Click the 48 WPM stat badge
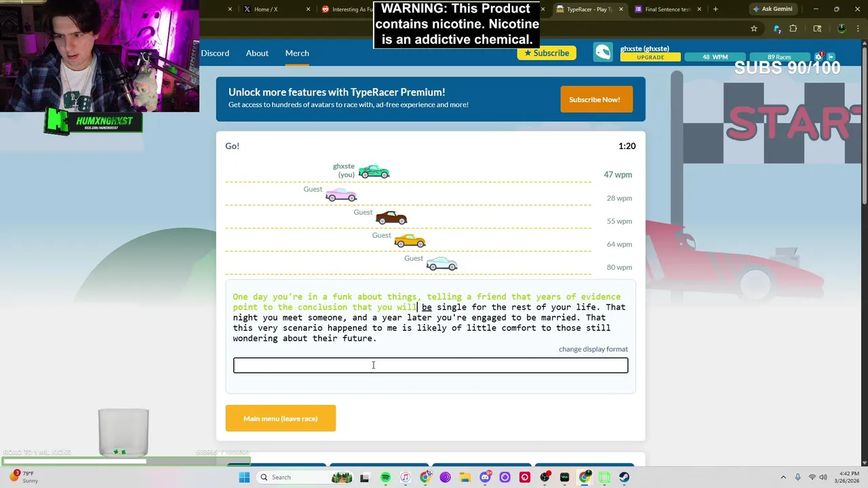 click(x=715, y=57)
